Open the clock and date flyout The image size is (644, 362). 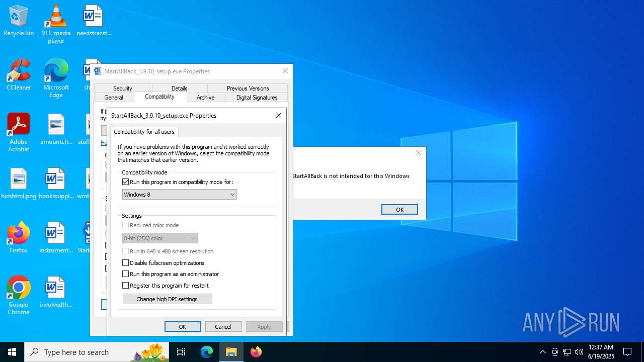(x=601, y=352)
